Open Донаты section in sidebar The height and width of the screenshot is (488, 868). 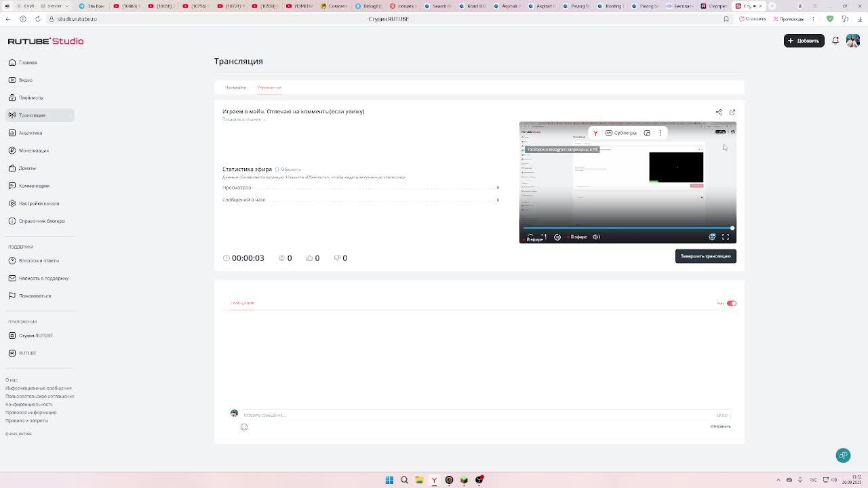tap(39, 168)
